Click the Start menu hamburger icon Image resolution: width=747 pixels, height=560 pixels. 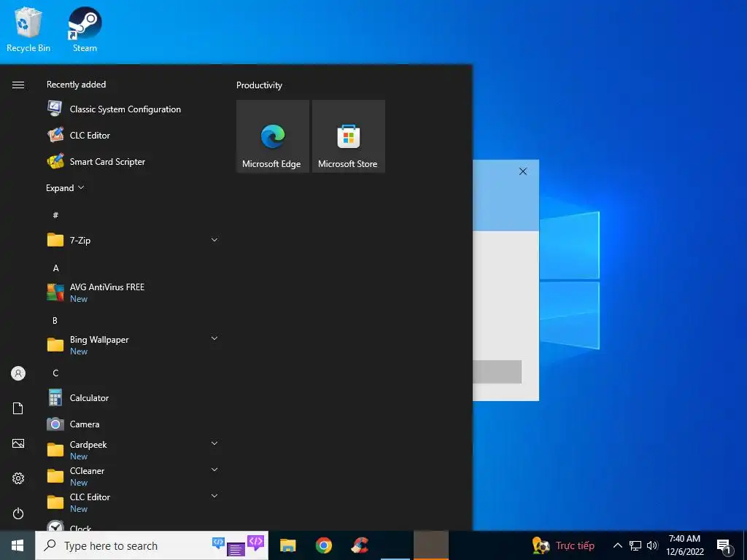(18, 85)
